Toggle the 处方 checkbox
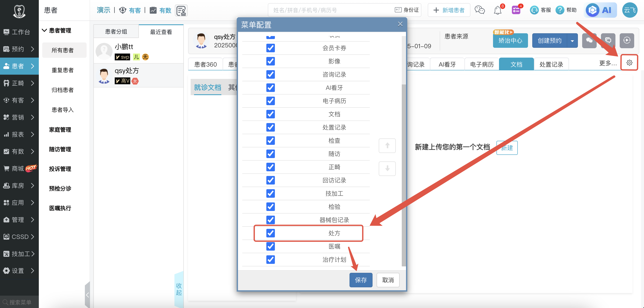The height and width of the screenshot is (308, 644). (270, 233)
